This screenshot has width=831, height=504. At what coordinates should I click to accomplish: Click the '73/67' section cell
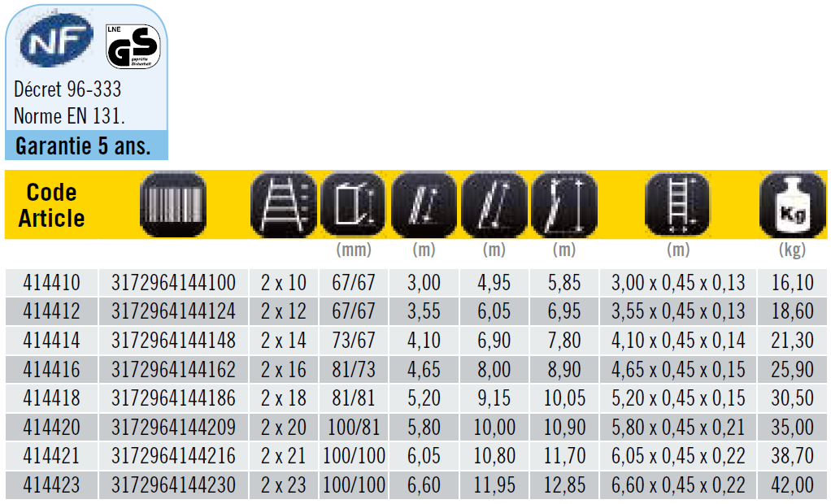pyautogui.click(x=354, y=341)
